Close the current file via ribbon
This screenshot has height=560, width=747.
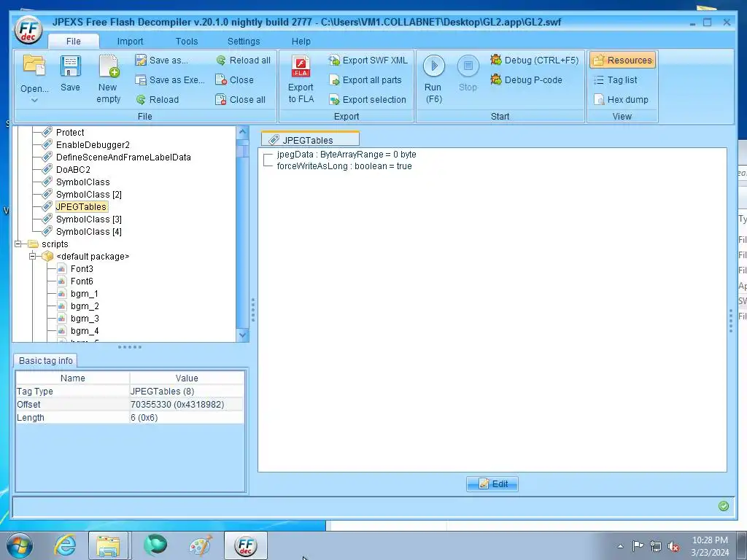click(234, 80)
